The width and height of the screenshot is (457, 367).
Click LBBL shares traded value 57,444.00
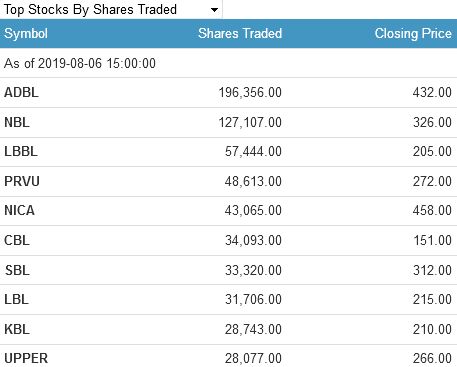click(x=253, y=152)
